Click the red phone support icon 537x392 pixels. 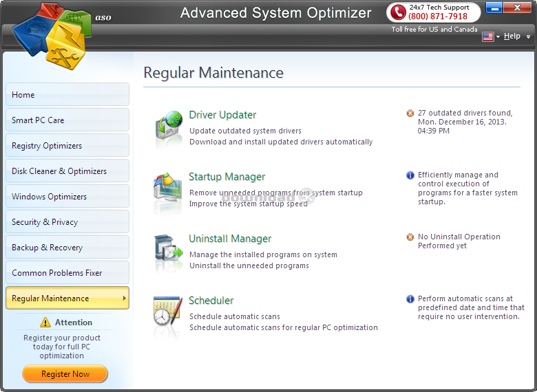(x=398, y=12)
